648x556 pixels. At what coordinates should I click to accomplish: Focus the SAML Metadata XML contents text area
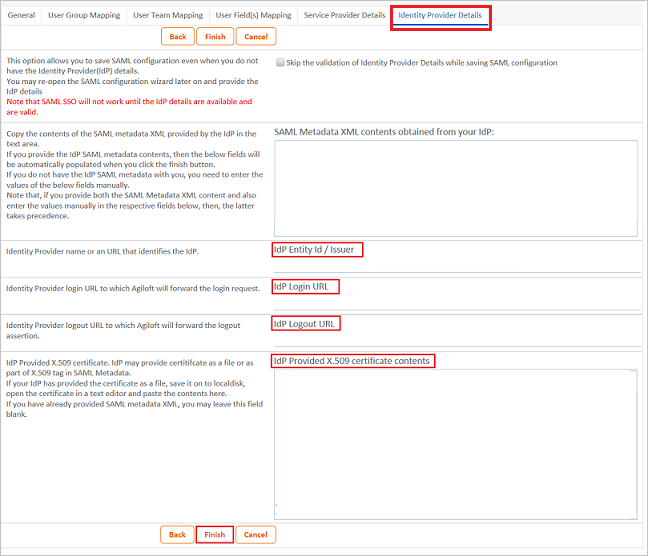coord(455,189)
